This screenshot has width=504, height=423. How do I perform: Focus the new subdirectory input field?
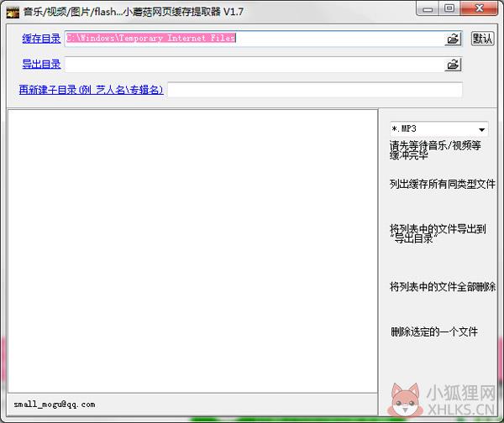[x=315, y=90]
